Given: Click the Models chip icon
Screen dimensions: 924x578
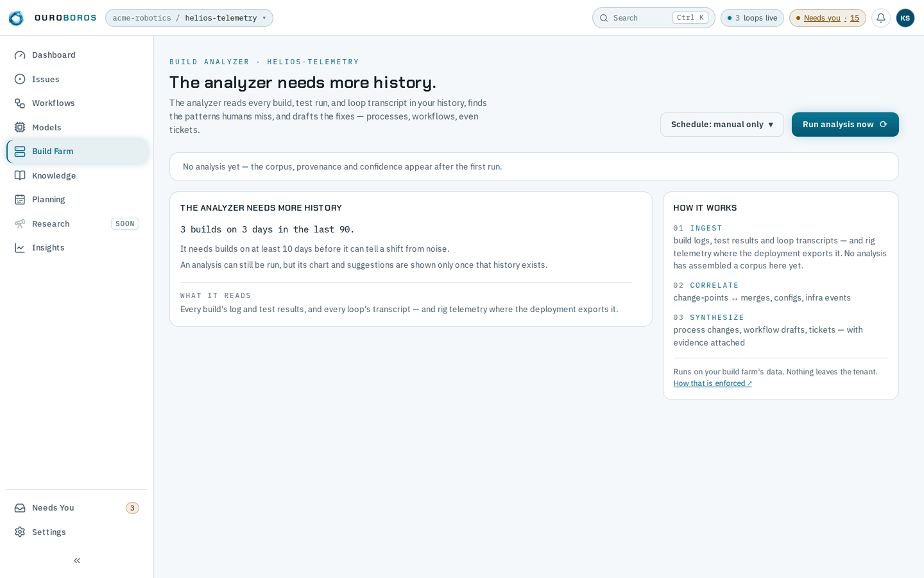Looking at the screenshot, I should point(20,127).
